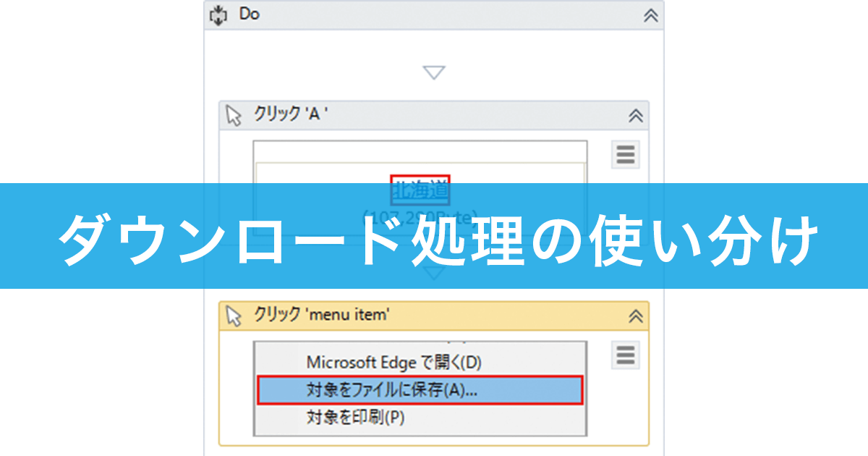This screenshot has height=456, width=868.
Task: Select cursor icon of クリック 'menu item' activity
Action: 234,316
